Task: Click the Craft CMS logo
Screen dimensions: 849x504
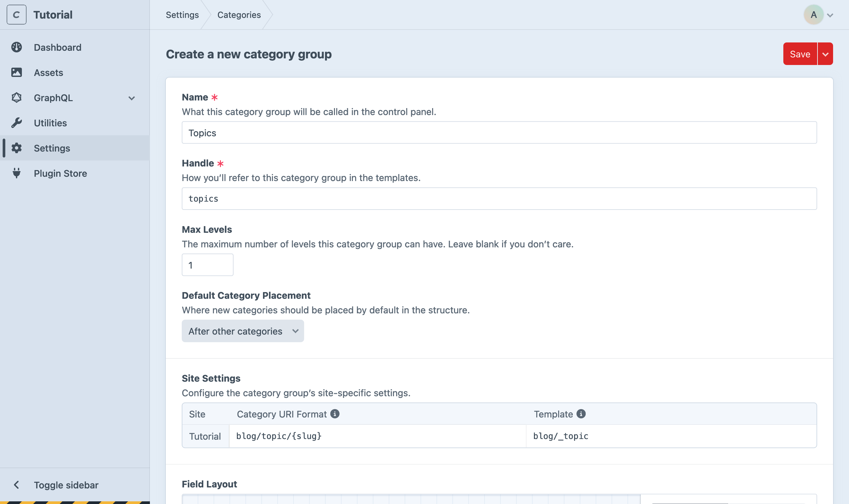Action: tap(16, 15)
